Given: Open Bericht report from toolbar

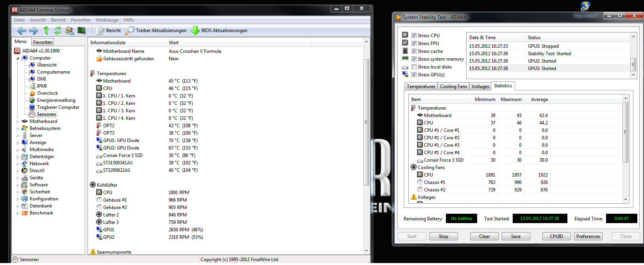Looking at the screenshot, I should [109, 30].
